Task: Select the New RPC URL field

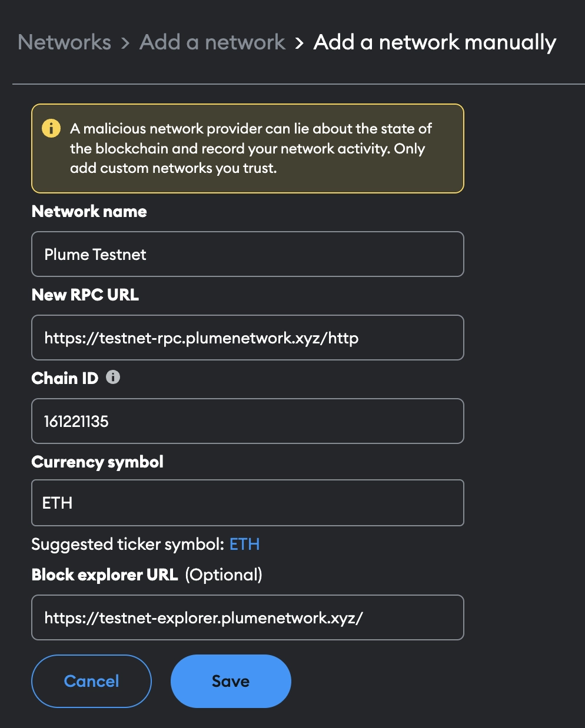Action: (247, 338)
